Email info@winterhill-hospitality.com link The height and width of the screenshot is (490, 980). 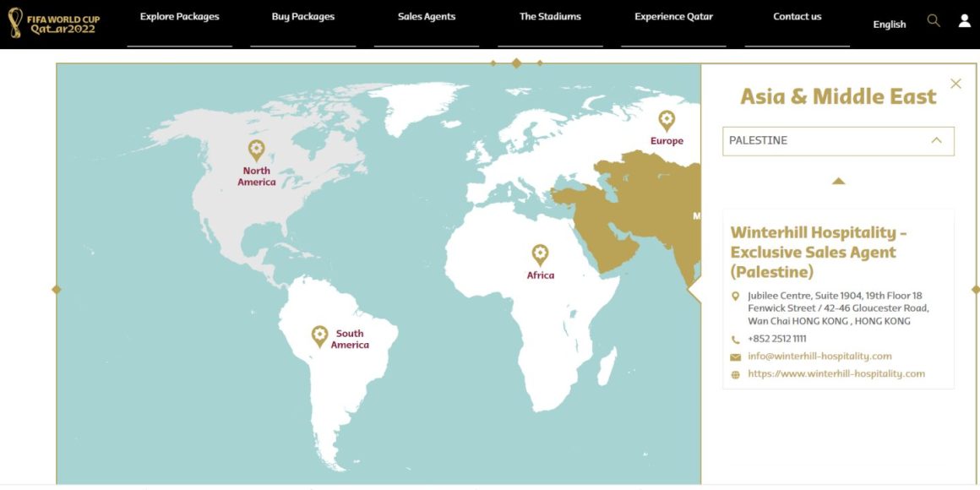(x=819, y=357)
